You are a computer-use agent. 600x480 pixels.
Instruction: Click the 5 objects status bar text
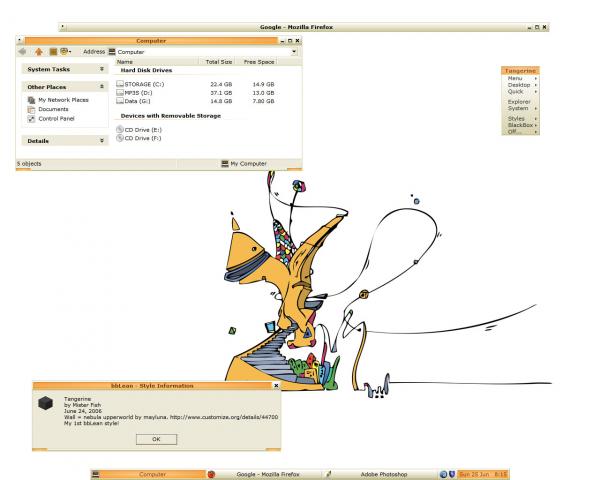tap(29, 164)
